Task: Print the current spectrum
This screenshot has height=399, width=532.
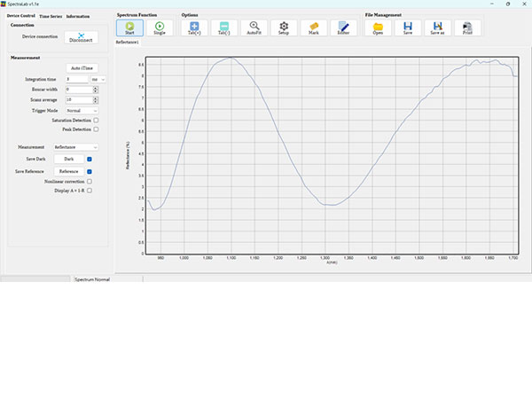Action: pos(468,27)
